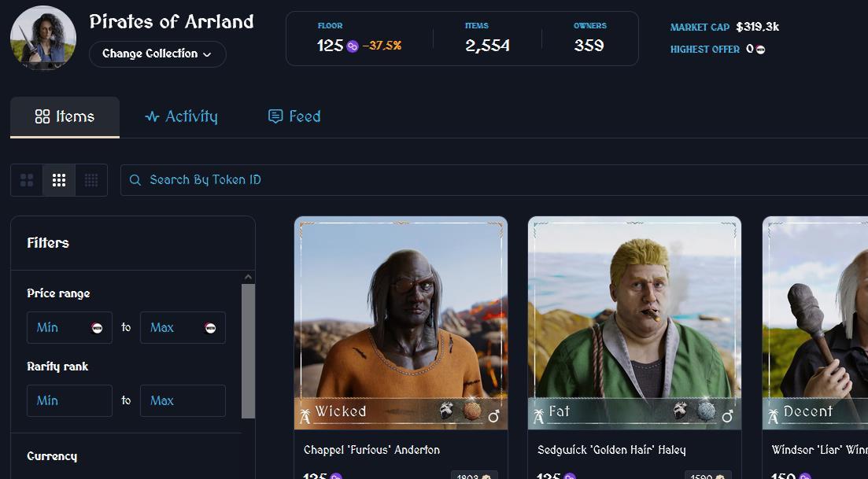The image size is (868, 479).
Task: Click the WETH icon in Price Max field
Action: click(210, 328)
